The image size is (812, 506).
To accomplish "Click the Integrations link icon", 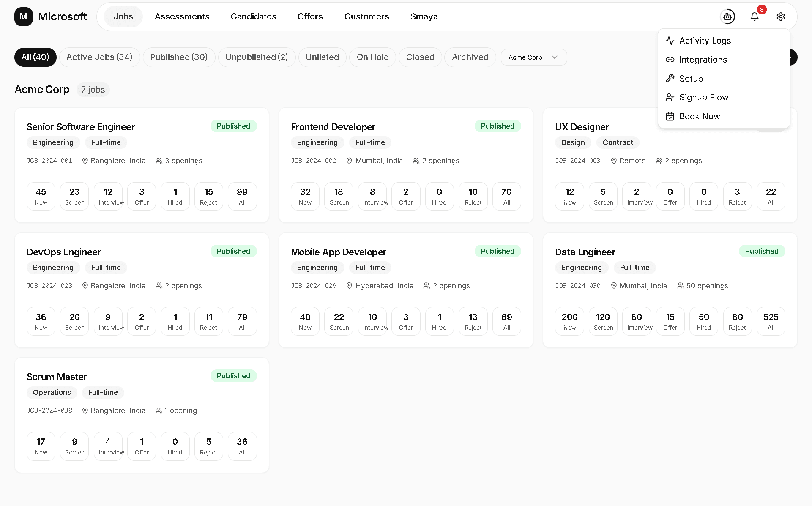I will [670, 60].
